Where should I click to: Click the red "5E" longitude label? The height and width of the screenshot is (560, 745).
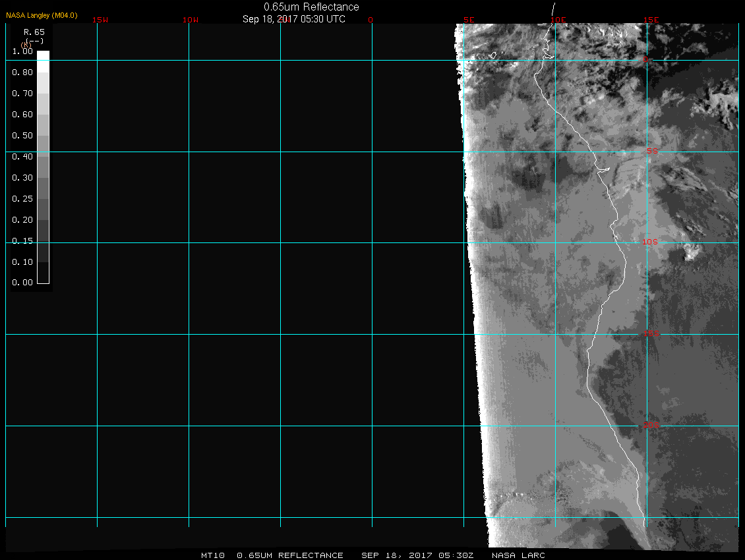click(469, 20)
